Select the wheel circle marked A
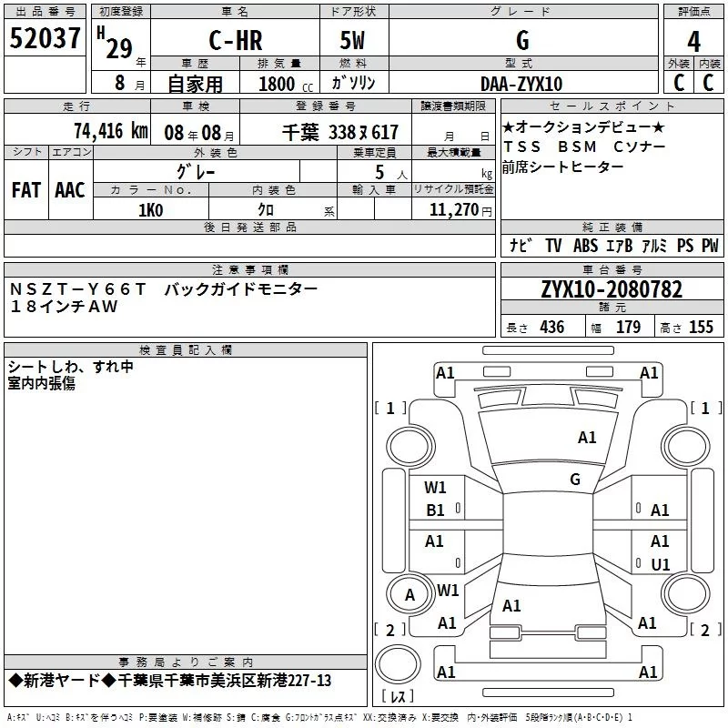This screenshot has width=728, height=728. tap(409, 594)
